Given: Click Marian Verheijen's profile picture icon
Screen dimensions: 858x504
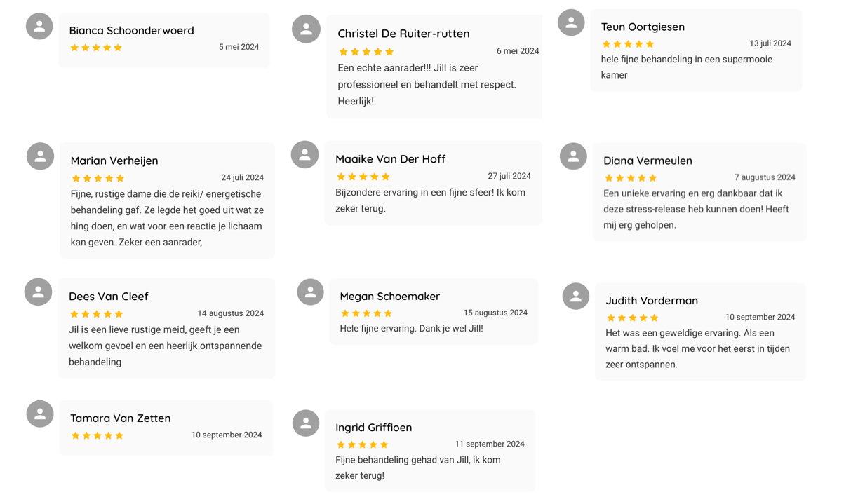Looking at the screenshot, I should (x=40, y=156).
